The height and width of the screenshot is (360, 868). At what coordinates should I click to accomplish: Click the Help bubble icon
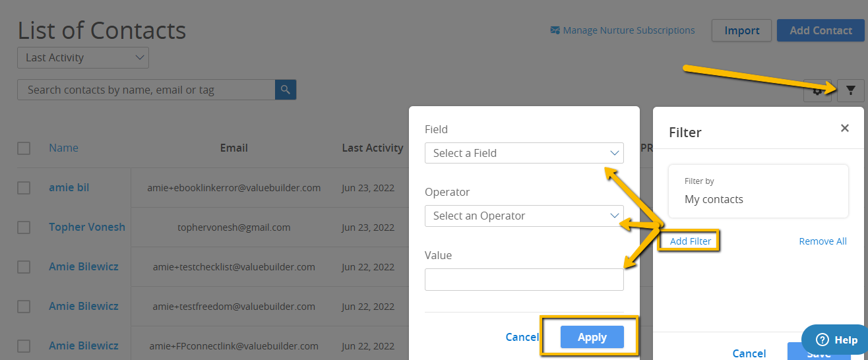822,340
